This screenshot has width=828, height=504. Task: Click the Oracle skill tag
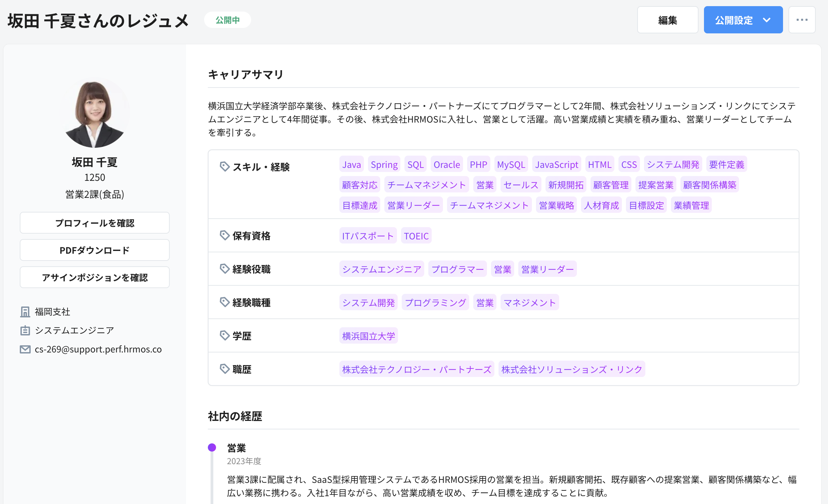pyautogui.click(x=447, y=164)
